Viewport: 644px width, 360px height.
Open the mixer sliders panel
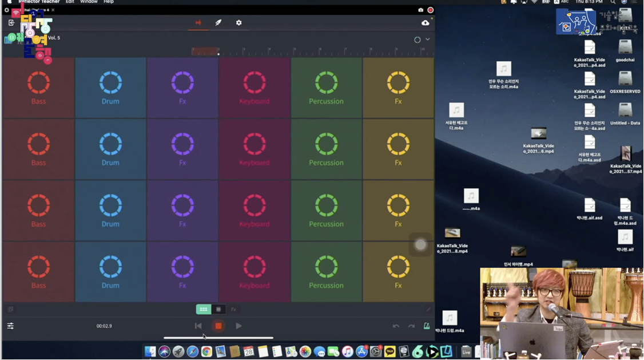(10, 326)
